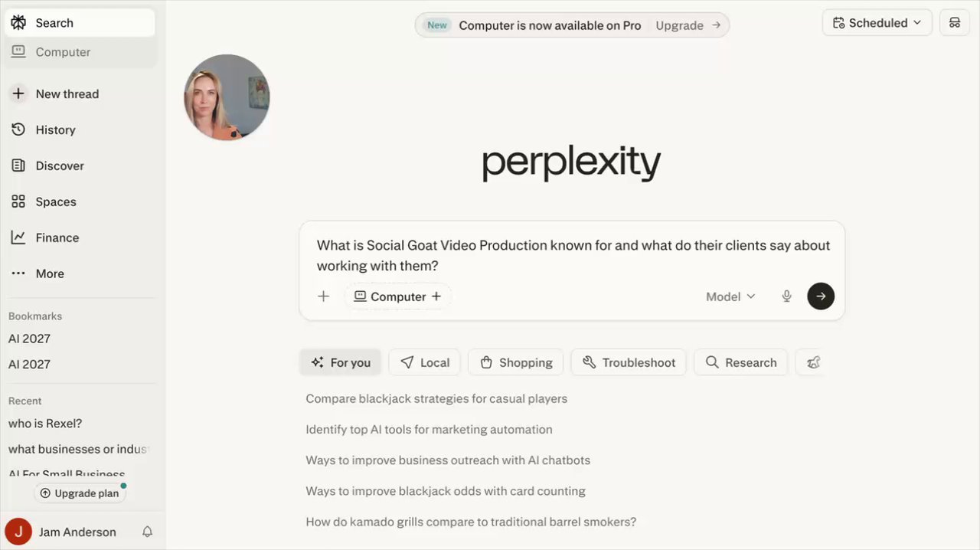This screenshot has height=550, width=980.
Task: Expand the Scheduled dropdown
Action: point(877,23)
